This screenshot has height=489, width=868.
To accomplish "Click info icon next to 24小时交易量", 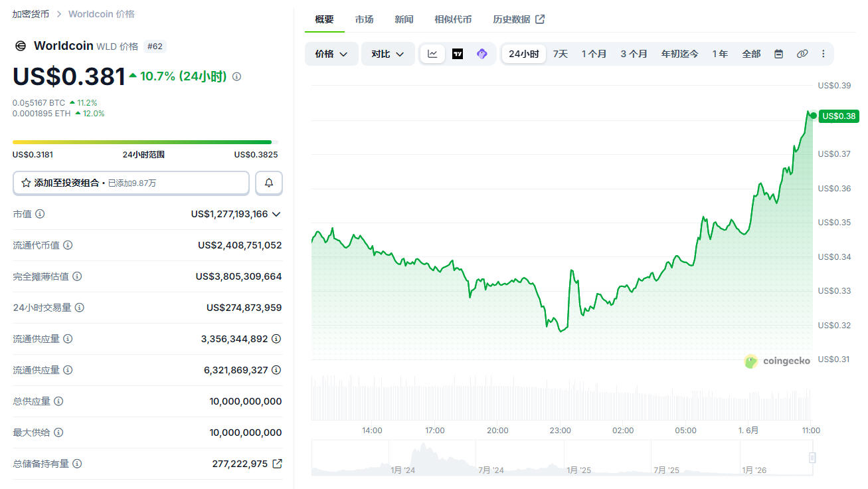I will point(80,308).
